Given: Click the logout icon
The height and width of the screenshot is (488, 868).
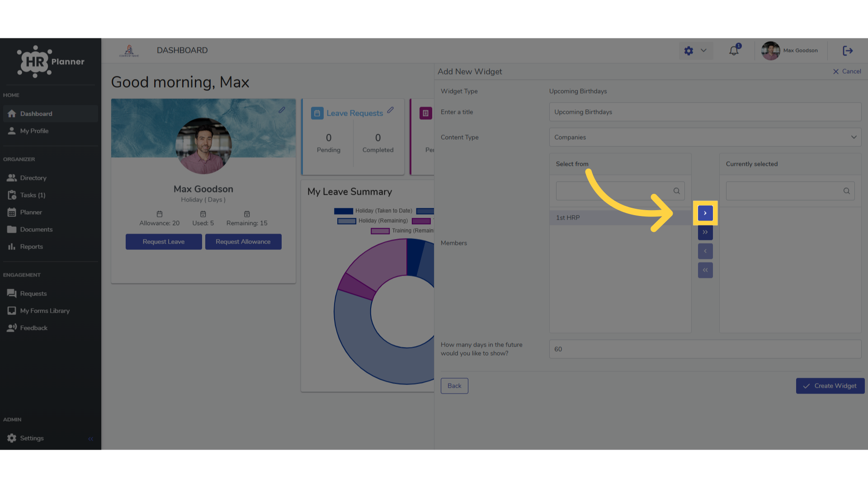Looking at the screenshot, I should tap(848, 51).
